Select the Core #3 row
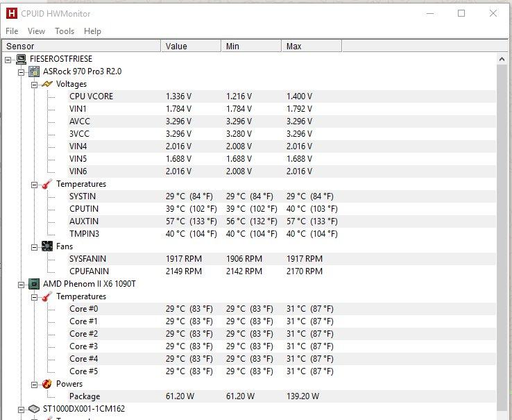The height and width of the screenshot is (420, 512). point(282,346)
